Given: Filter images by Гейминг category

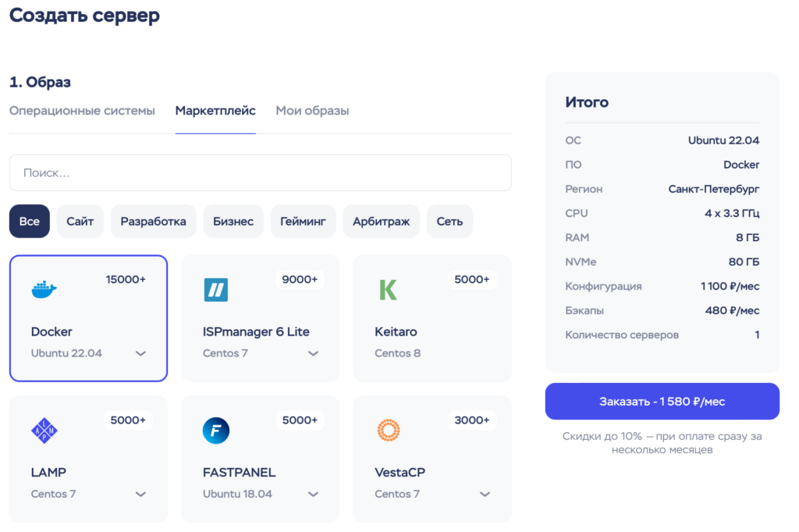Looking at the screenshot, I should 304,222.
